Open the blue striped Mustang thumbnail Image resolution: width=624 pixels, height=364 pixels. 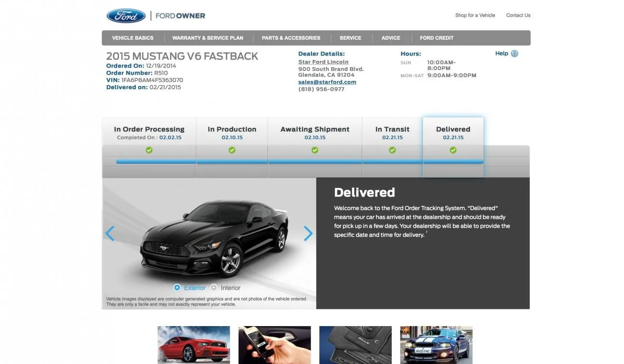pos(436,345)
